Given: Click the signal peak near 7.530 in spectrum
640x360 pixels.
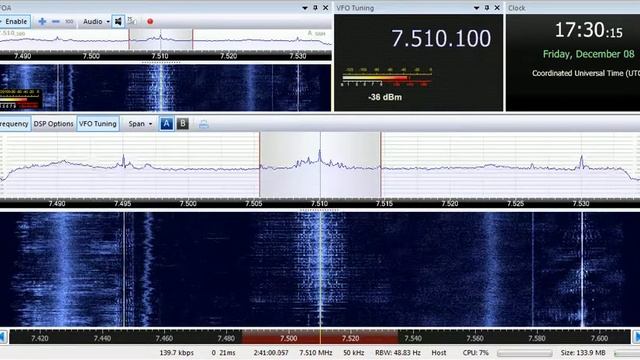Looking at the screenshot, I should [x=582, y=162].
